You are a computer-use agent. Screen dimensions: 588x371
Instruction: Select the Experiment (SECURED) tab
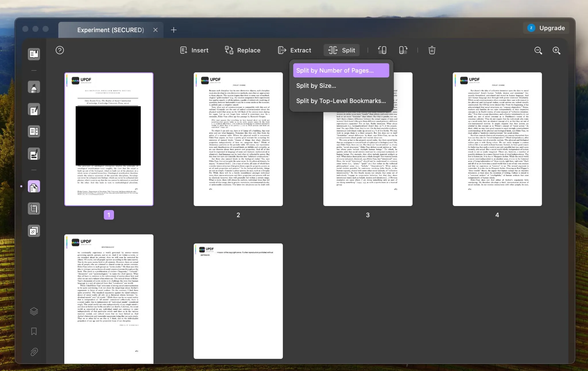point(111,30)
